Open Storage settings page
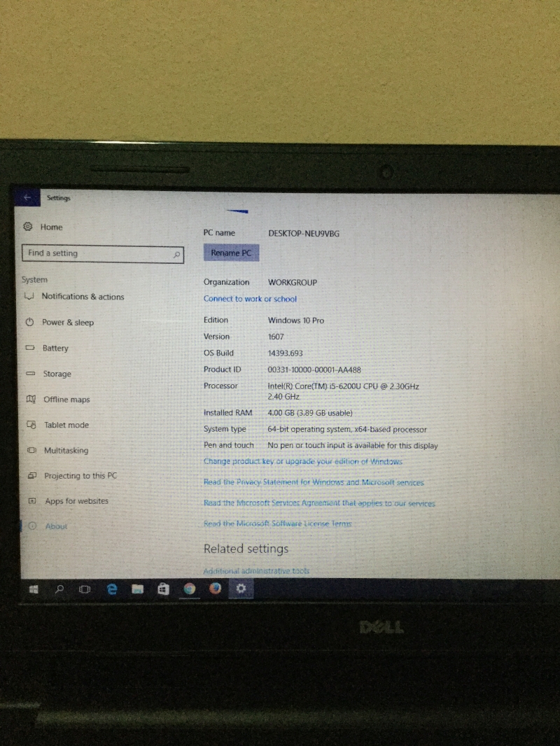Image resolution: width=560 pixels, height=746 pixels. coord(57,374)
